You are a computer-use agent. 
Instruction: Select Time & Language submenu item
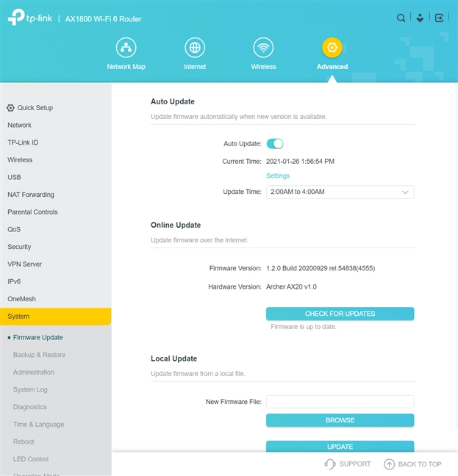click(38, 424)
